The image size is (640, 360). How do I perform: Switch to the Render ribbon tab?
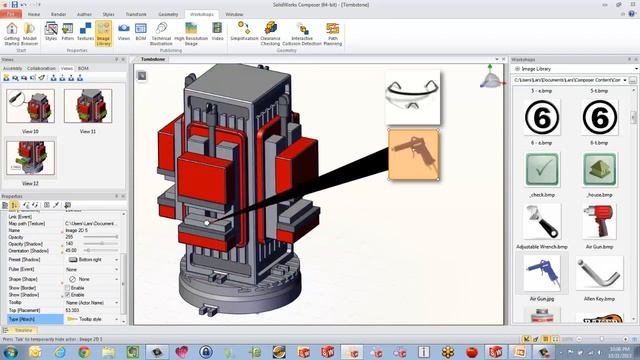[x=58, y=14]
